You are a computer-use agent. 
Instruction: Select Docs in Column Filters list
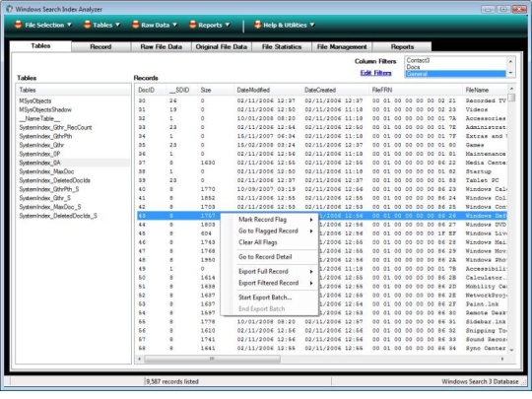[455, 67]
